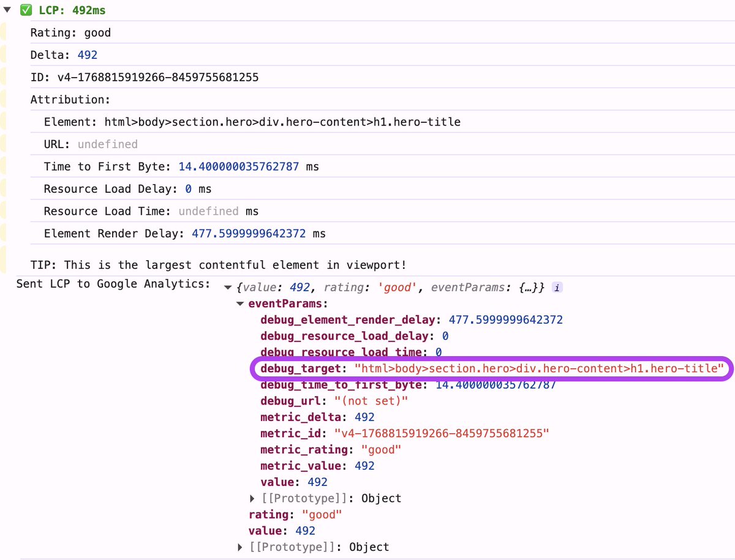Click the TIP largest contentful element message

pos(219,265)
